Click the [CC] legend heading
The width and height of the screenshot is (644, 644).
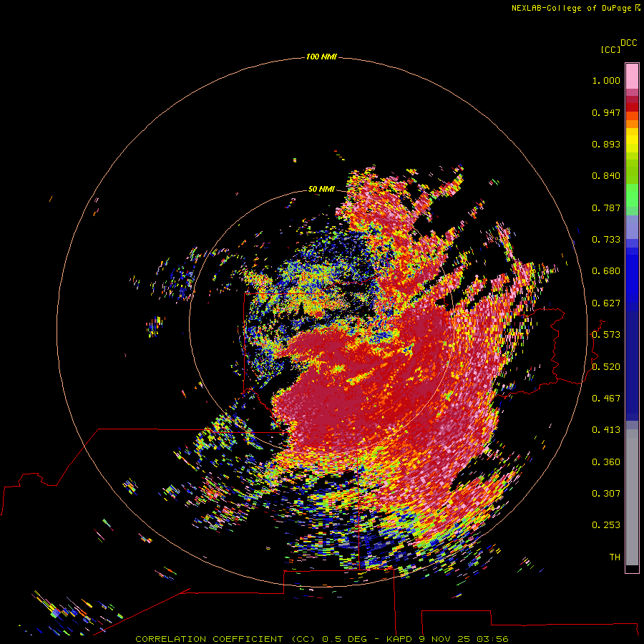point(610,49)
